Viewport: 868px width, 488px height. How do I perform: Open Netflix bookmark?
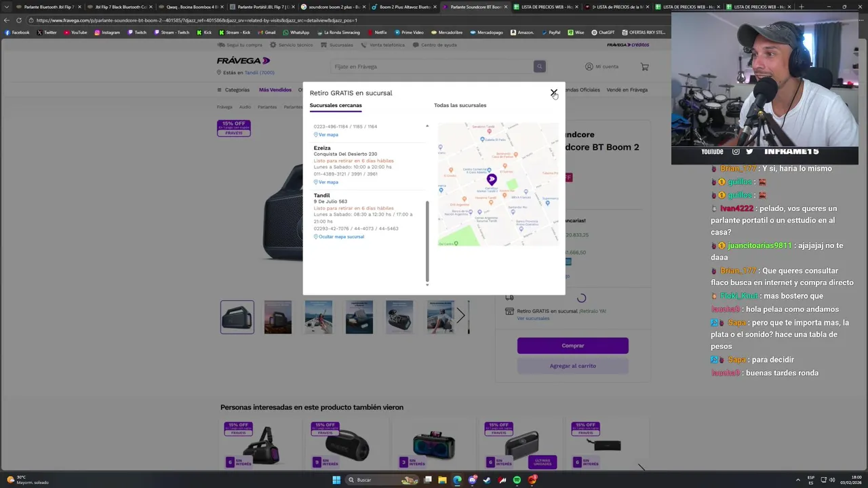pyautogui.click(x=376, y=32)
